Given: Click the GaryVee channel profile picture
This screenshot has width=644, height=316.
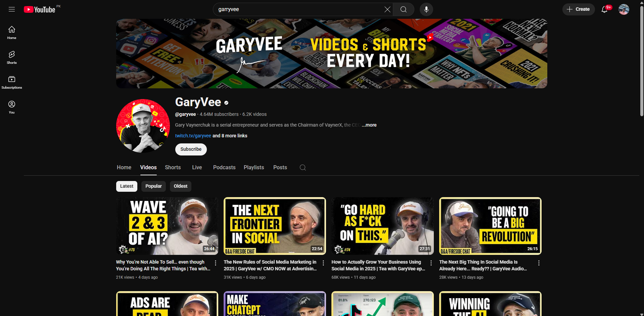Looking at the screenshot, I should point(143,126).
